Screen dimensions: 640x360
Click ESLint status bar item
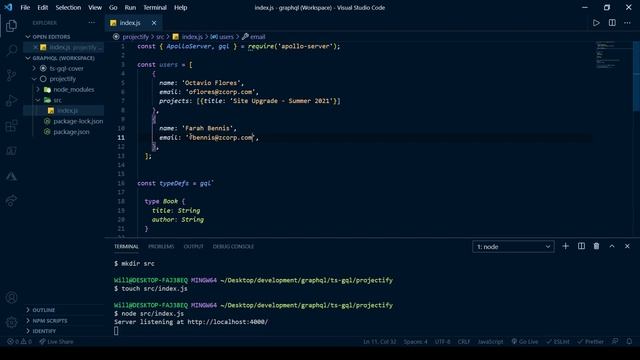558,342
